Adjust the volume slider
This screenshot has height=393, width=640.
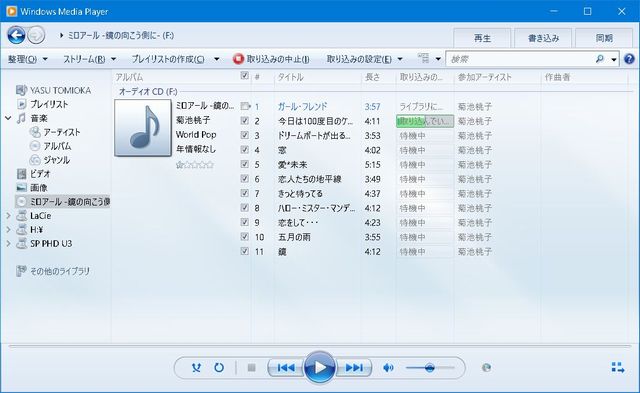pos(429,368)
